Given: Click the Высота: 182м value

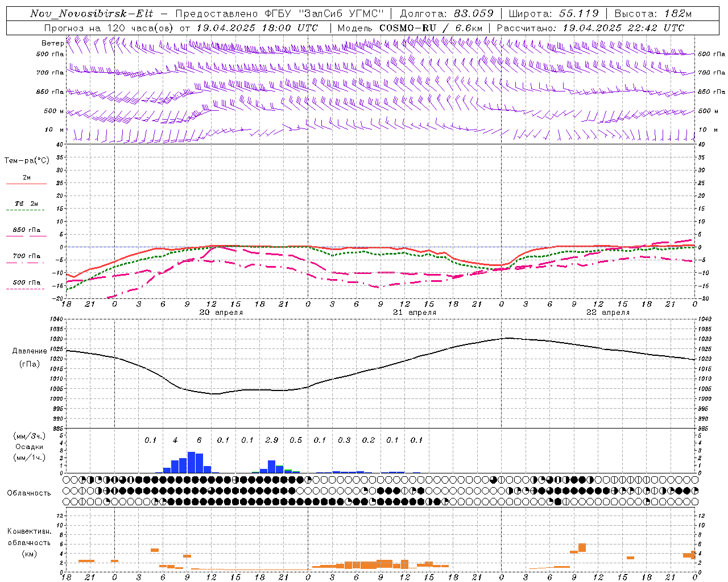Looking at the screenshot, I should (x=653, y=14).
